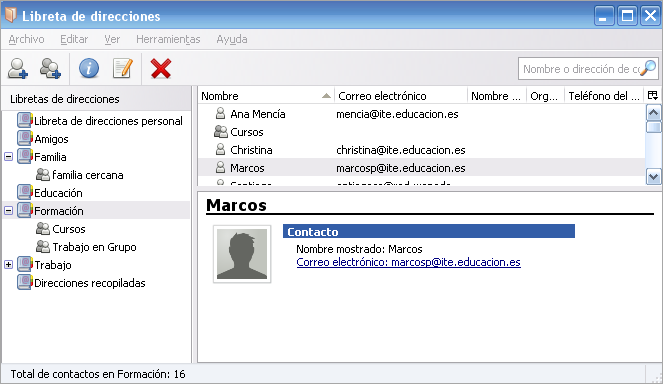This screenshot has width=663, height=384.
Task: Click the familia cercana mailing list icon
Action: (x=43, y=174)
